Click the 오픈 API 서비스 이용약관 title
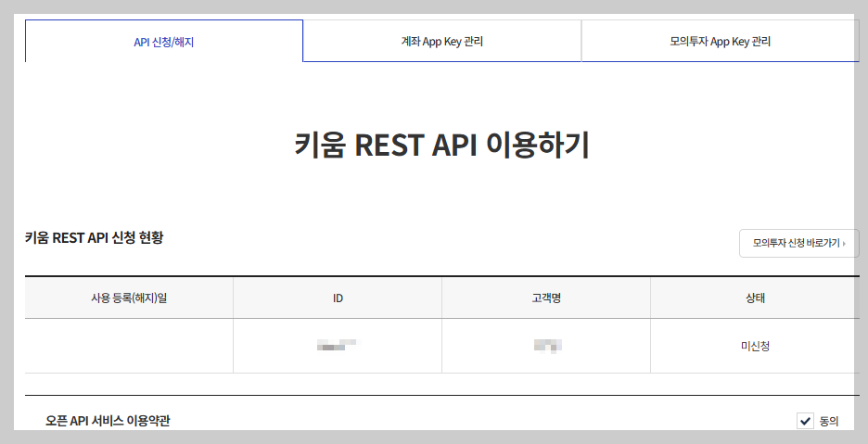This screenshot has width=868, height=444. (x=108, y=421)
